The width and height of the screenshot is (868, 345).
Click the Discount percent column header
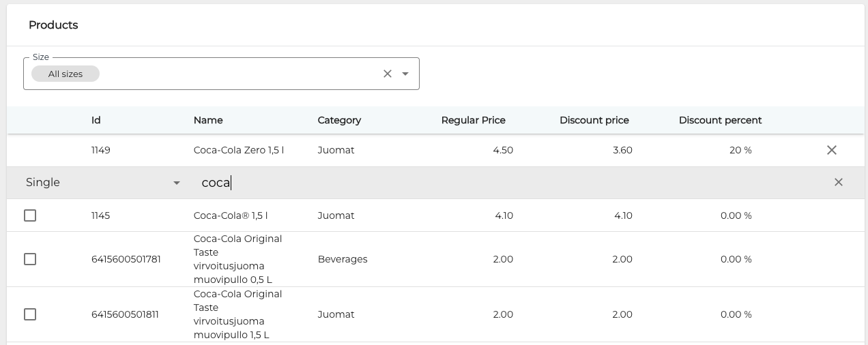point(720,120)
